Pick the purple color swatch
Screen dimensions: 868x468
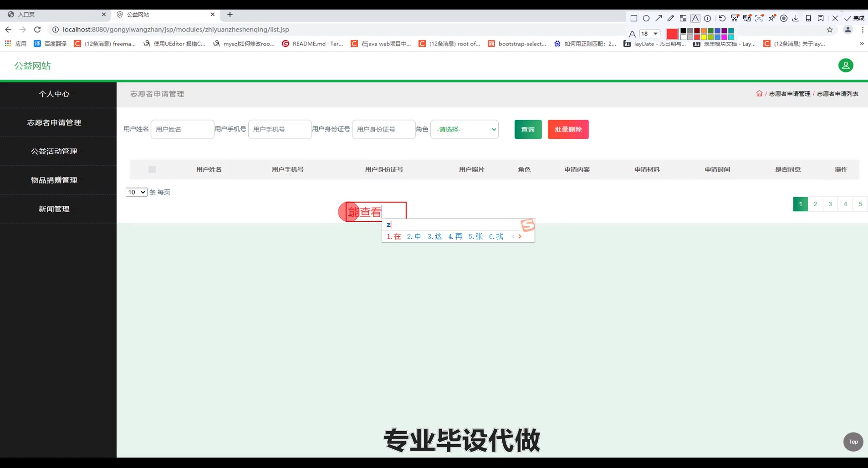tap(724, 31)
